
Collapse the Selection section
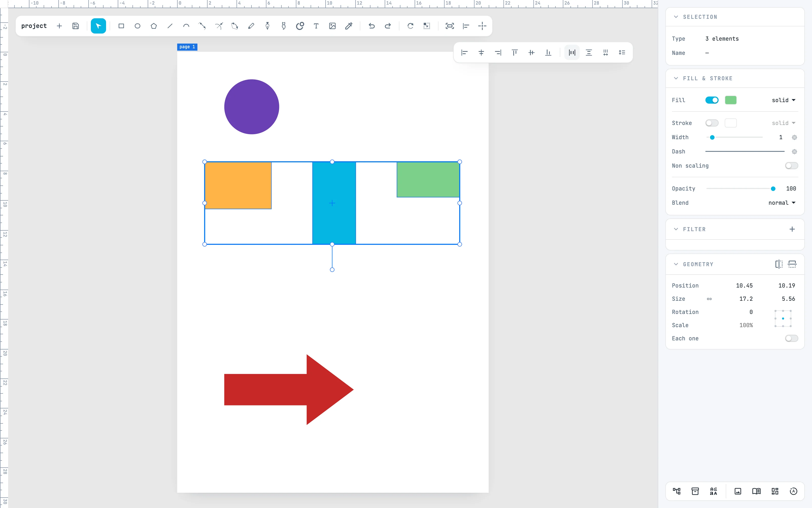[x=676, y=17]
